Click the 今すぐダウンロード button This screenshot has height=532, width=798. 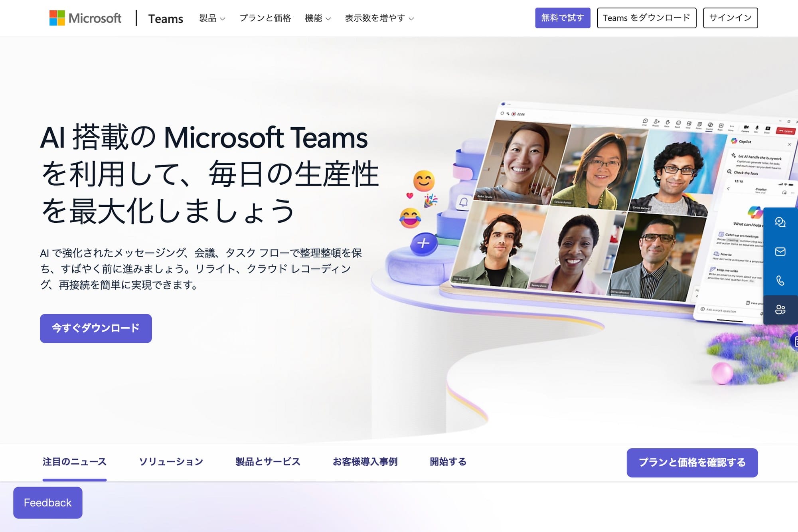pyautogui.click(x=96, y=328)
